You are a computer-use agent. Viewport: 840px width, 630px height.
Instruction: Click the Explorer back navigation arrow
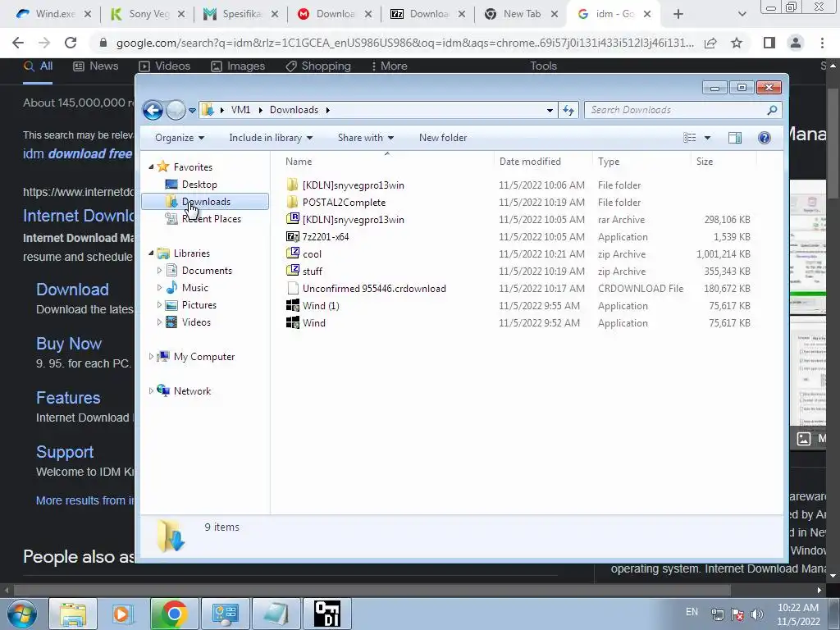[x=153, y=111]
